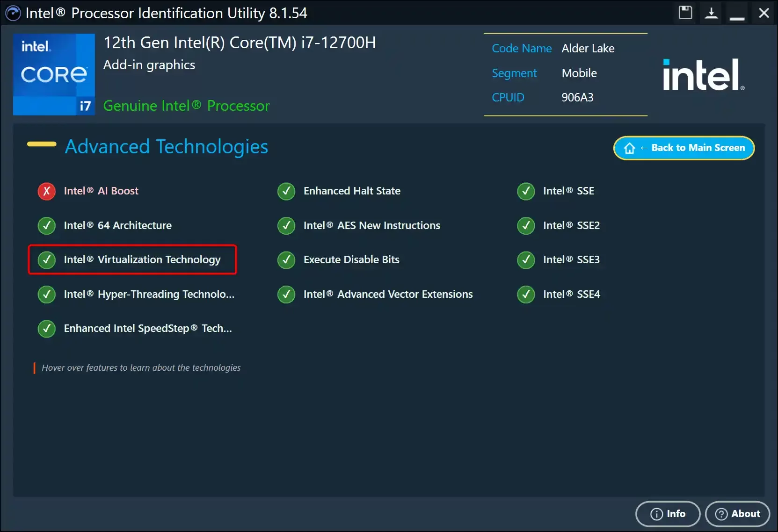The image size is (778, 532).
Task: Click checkmark icon next to Intel 64 Architecture
Action: pyautogui.click(x=47, y=225)
